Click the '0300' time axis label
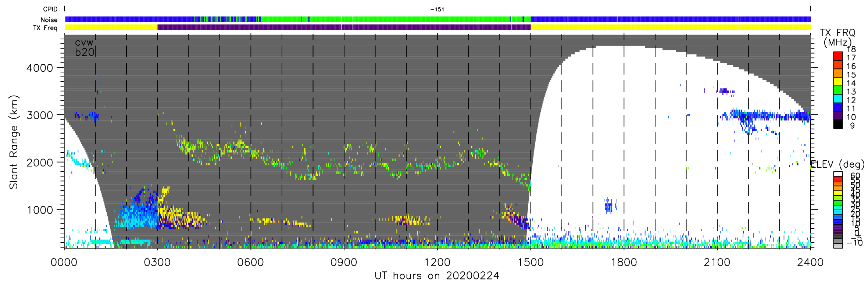The image size is (868, 289). tap(157, 262)
